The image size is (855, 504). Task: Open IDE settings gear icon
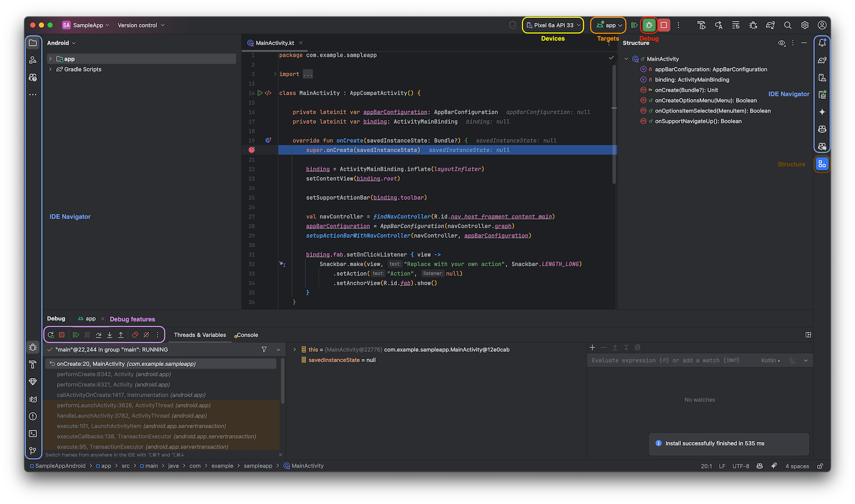click(805, 25)
